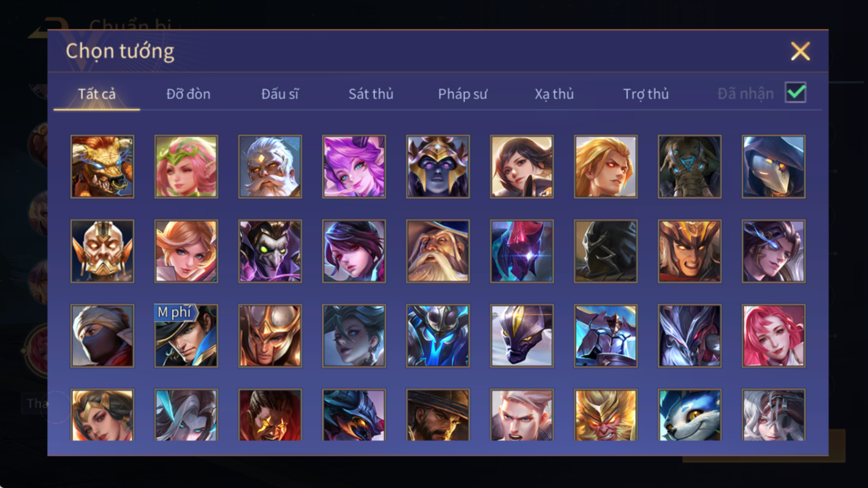Select the hero tagged M phí
The image size is (868, 488).
pyautogui.click(x=186, y=336)
